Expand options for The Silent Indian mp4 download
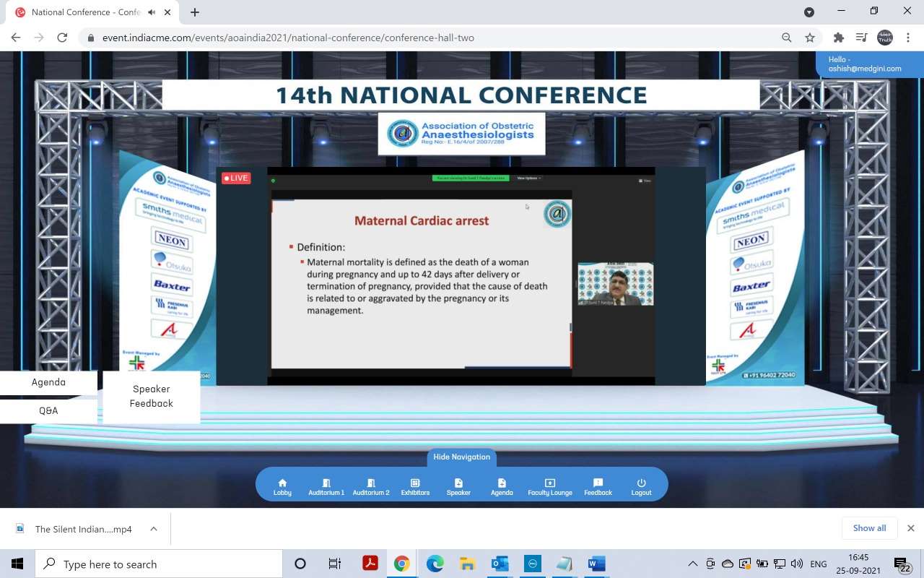The width and height of the screenshot is (924, 578). click(x=154, y=529)
